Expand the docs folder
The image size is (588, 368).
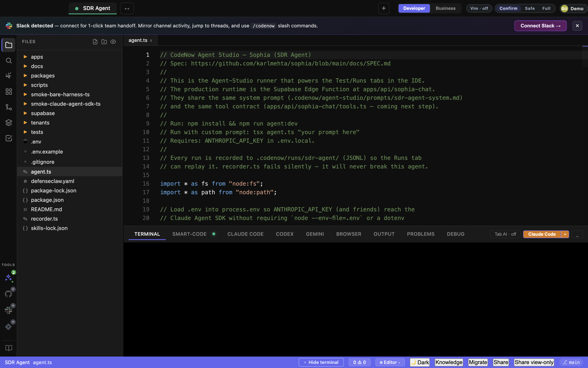coord(69,66)
